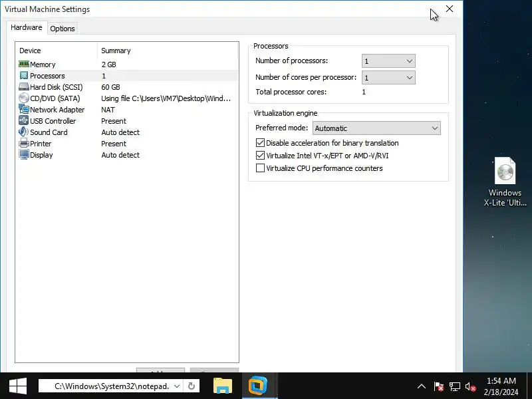Click the network tray icon
Viewport: 532px width, 399px height.
click(455, 386)
